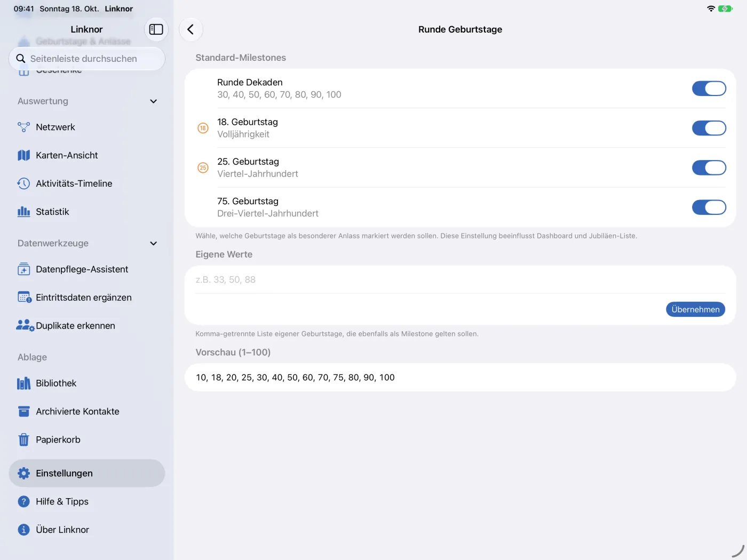Screen dimensions: 747x560
Task: Click the Einstellungen gear icon
Action: click(x=23, y=474)
